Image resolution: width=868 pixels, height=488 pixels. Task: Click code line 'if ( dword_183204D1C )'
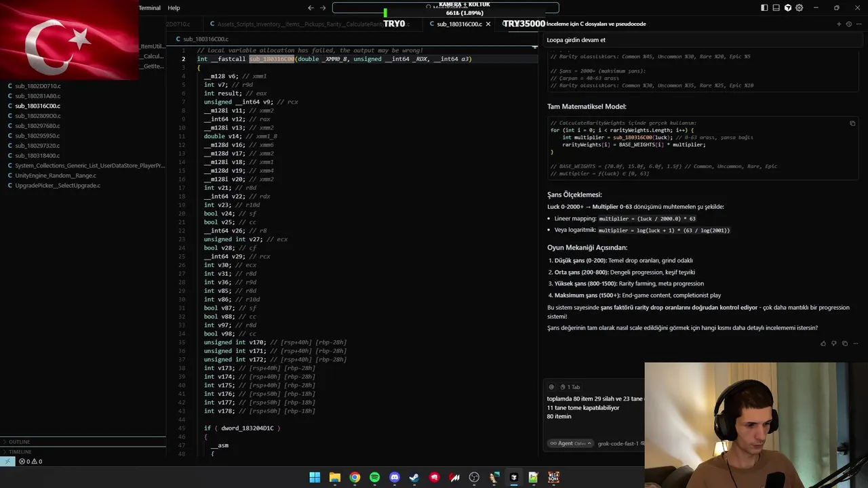click(242, 428)
